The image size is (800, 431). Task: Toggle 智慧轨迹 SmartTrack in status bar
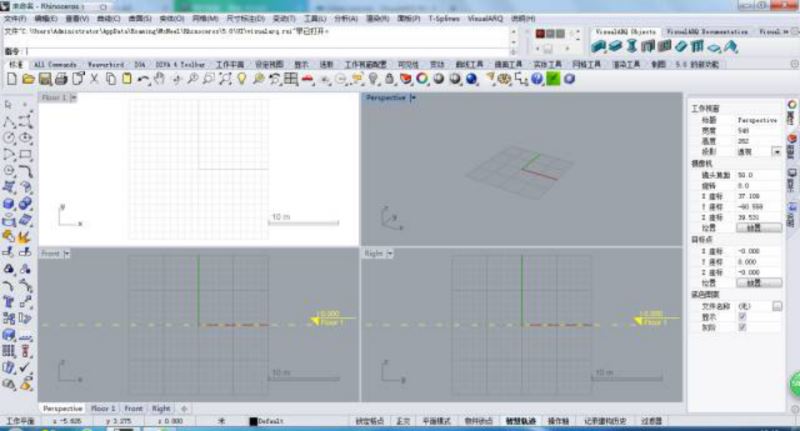coord(520,421)
